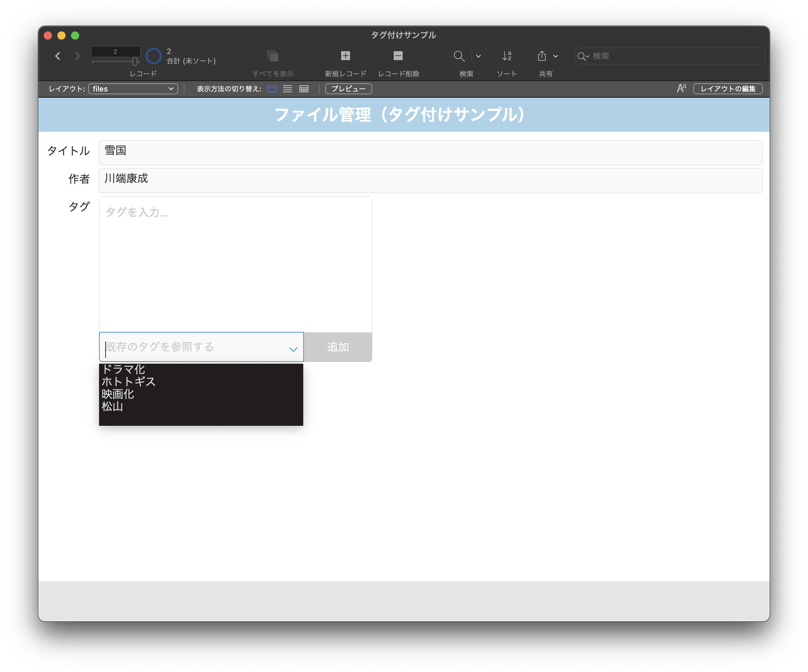Select 映画化 from the tag list
Screen dimensions: 808x672
tap(201, 394)
